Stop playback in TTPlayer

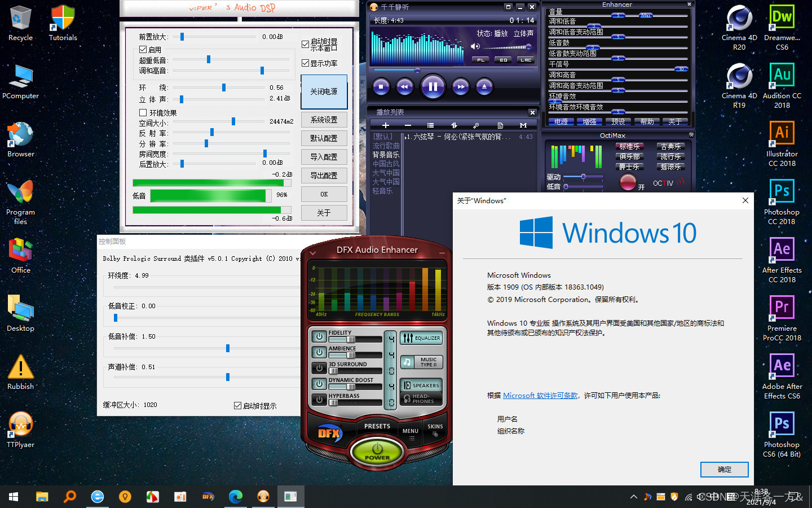tap(381, 86)
